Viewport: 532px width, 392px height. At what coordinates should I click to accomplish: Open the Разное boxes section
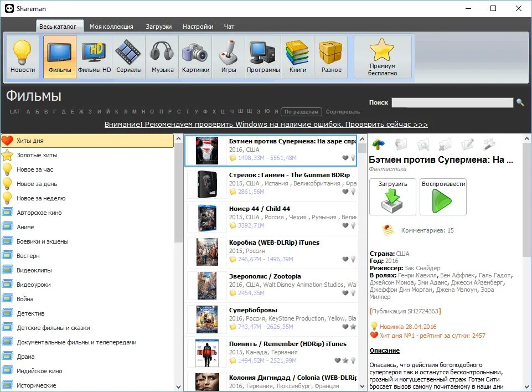click(331, 57)
